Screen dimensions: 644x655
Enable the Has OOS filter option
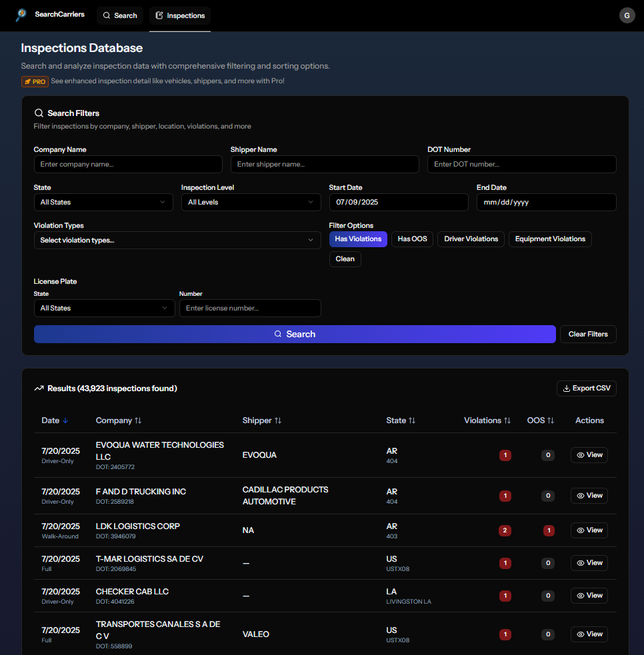click(x=411, y=239)
